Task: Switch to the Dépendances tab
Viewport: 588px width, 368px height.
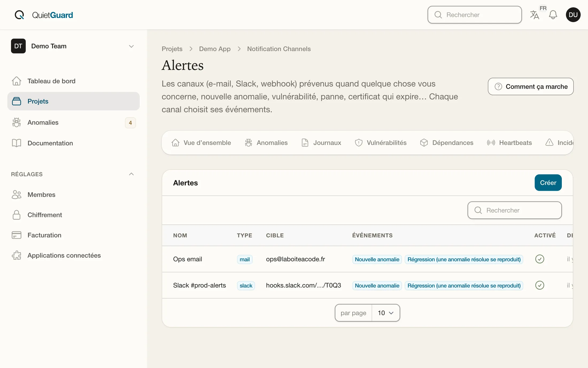Action: (x=447, y=143)
